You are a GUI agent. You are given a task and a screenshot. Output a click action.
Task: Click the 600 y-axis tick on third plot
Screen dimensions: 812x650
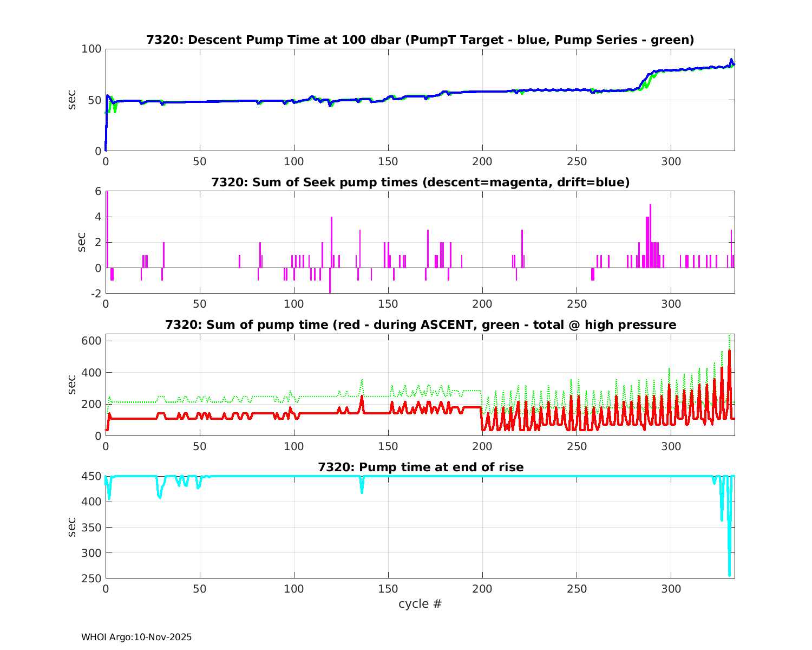point(91,341)
